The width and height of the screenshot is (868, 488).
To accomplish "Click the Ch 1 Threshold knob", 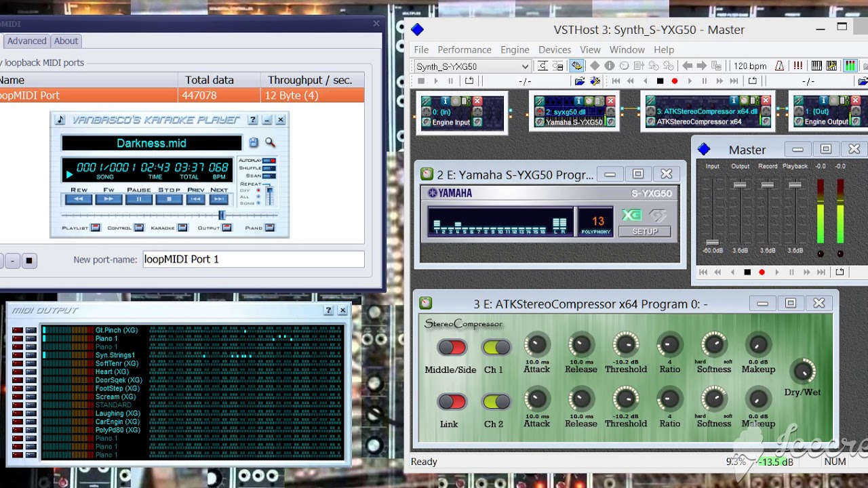I will click(625, 345).
